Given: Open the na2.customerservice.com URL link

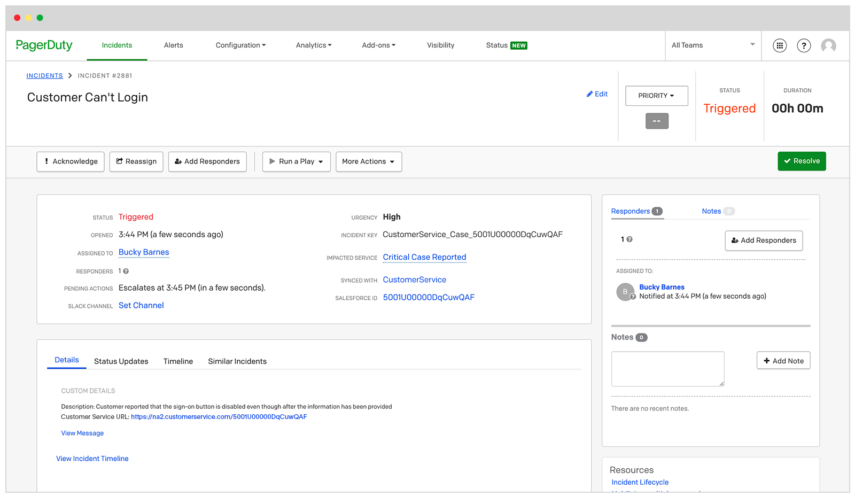Looking at the screenshot, I should tap(219, 417).
